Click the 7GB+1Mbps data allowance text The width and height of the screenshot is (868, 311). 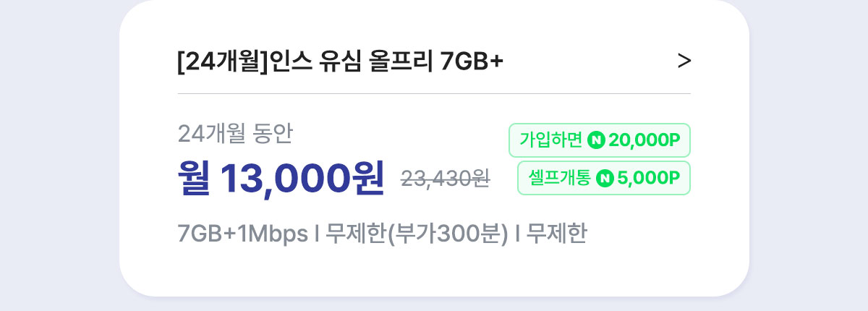(242, 235)
